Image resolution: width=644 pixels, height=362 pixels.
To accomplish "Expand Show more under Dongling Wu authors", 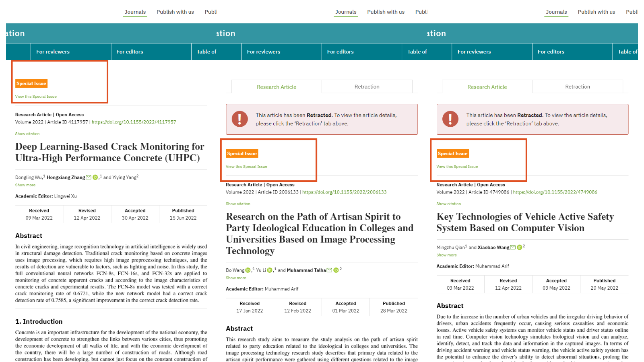I will pyautogui.click(x=25, y=185).
